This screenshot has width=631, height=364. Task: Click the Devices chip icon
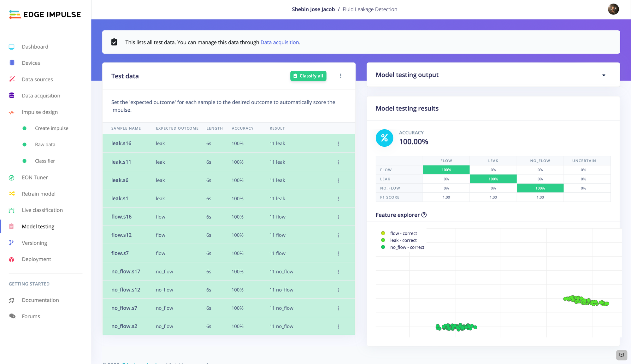12,63
